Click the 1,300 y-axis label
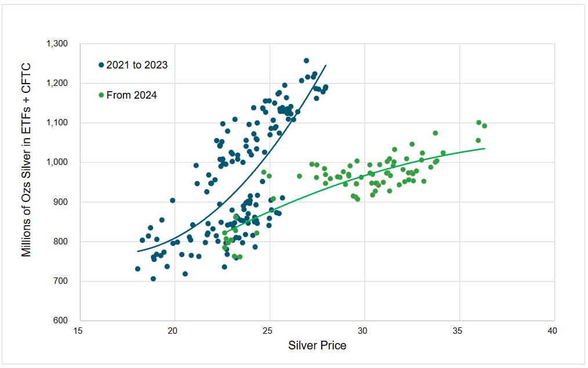Screen dimensions: 588x368 57,44
